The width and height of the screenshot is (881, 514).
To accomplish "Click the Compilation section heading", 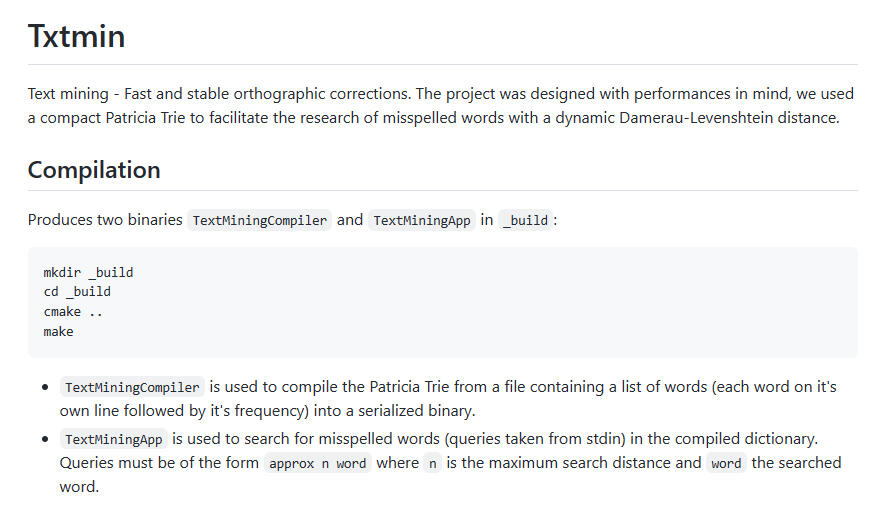I will tap(94, 170).
